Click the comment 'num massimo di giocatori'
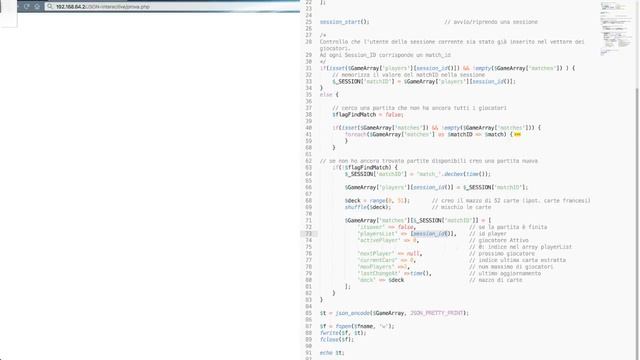Viewport: 640px width, 360px height. click(511, 267)
